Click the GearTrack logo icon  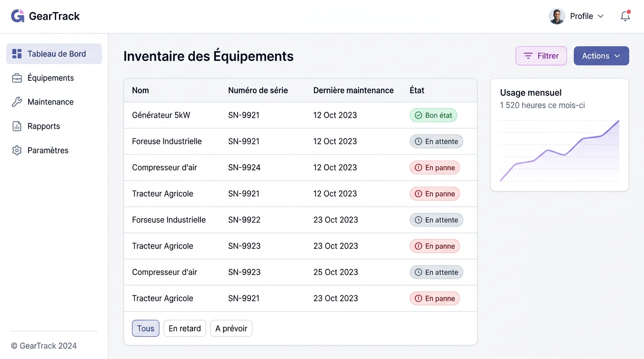18,16
